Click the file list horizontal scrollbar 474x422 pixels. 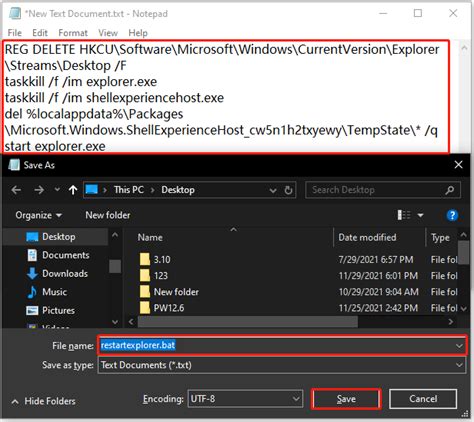click(248, 322)
